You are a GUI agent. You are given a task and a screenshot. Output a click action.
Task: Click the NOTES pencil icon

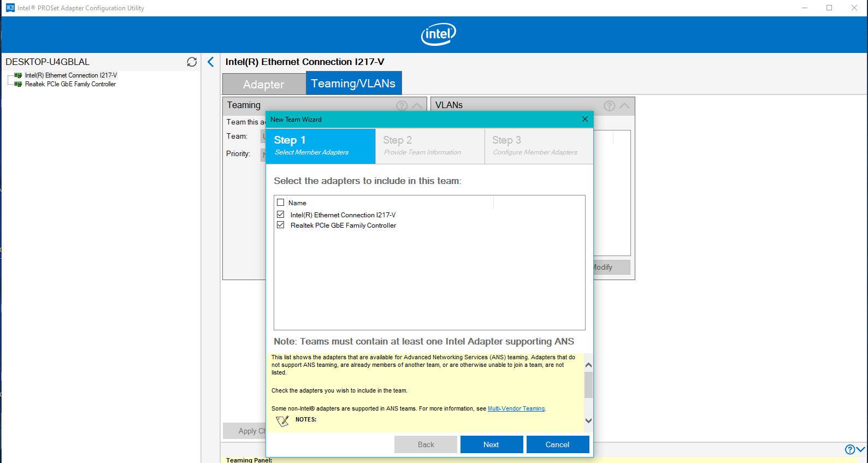[282, 421]
